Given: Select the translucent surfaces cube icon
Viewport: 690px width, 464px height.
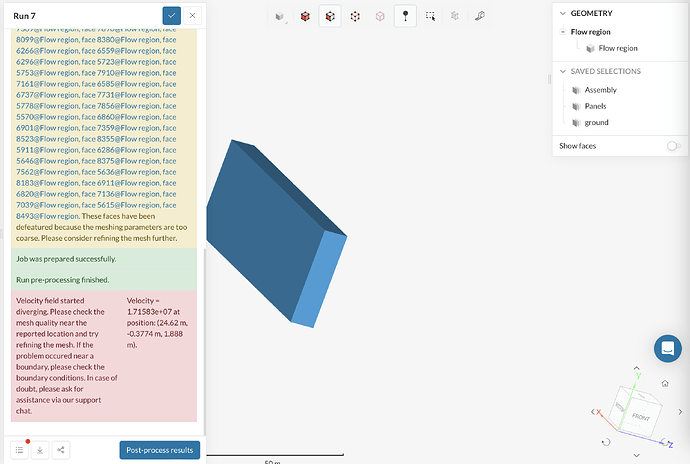Looking at the screenshot, I should 380,16.
